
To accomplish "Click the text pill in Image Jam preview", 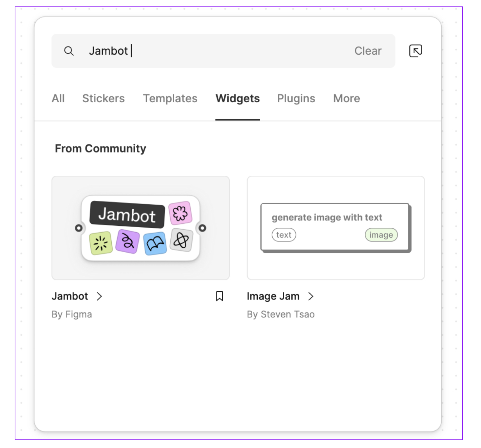I will tap(284, 235).
